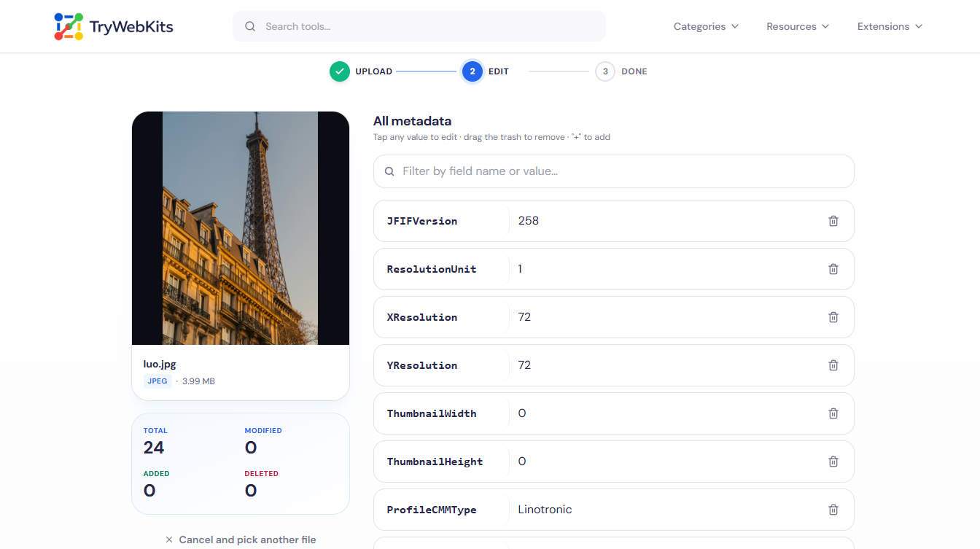This screenshot has width=980, height=549.
Task: Click Cancel and pick another file
Action: pos(241,540)
